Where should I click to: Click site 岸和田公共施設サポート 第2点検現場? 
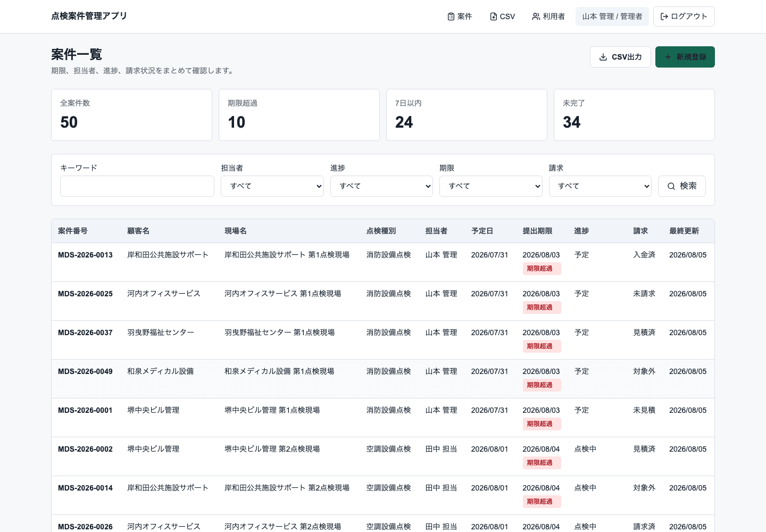point(287,488)
